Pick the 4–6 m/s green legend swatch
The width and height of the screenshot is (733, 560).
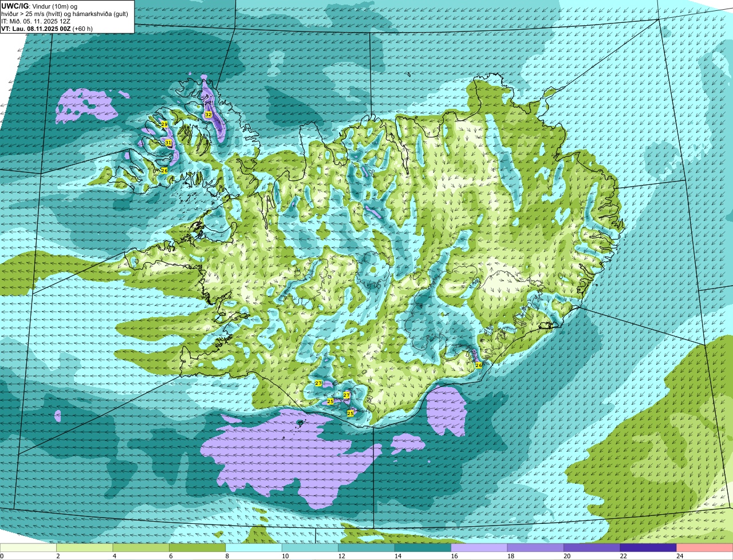[x=141, y=547]
